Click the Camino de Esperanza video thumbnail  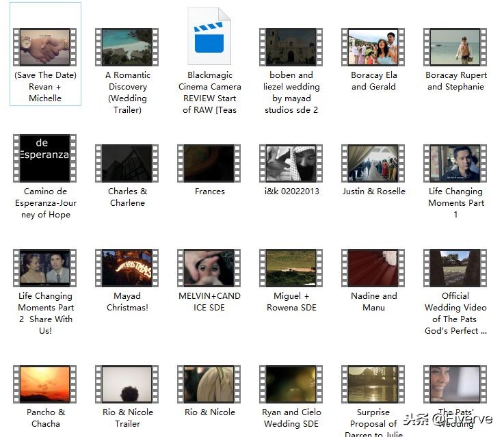click(x=45, y=158)
